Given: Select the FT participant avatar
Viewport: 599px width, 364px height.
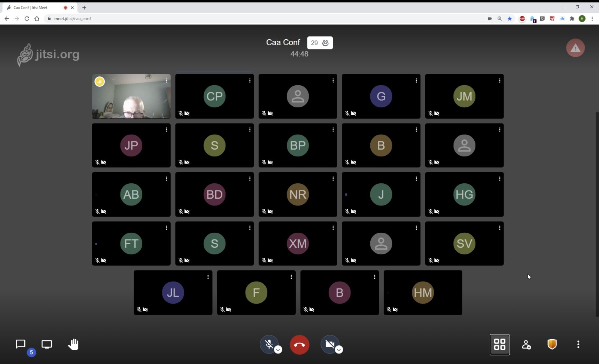Looking at the screenshot, I should click(x=131, y=244).
